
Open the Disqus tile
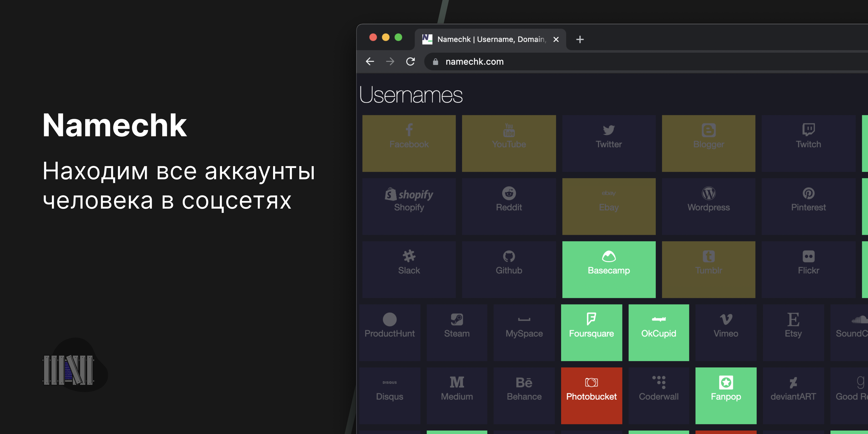389,395
